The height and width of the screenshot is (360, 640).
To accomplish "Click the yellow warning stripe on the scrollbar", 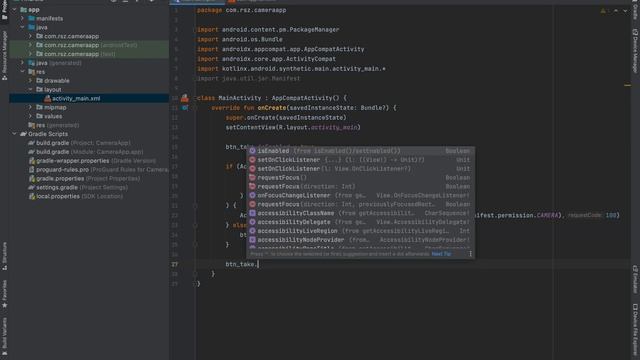I will coord(627,85).
